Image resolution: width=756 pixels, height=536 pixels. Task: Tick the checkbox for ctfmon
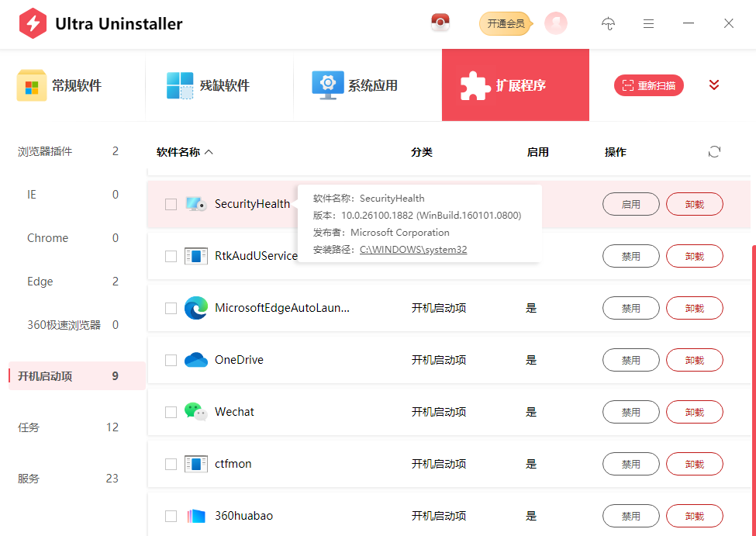(x=171, y=464)
